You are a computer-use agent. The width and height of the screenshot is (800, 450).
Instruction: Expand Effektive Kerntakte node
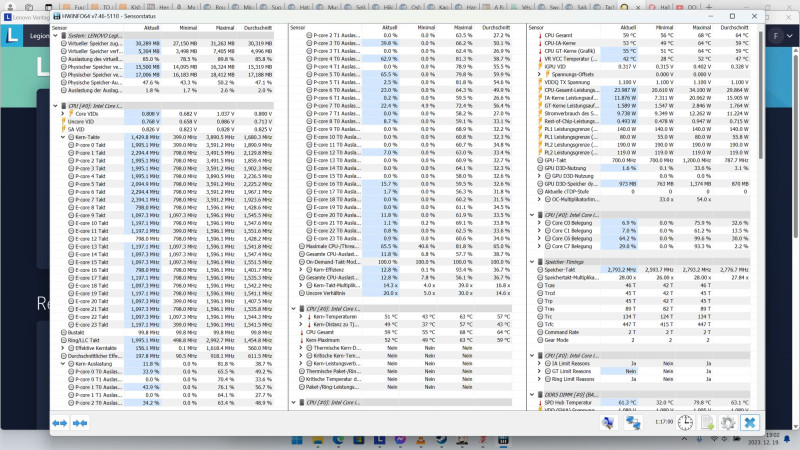[63, 348]
